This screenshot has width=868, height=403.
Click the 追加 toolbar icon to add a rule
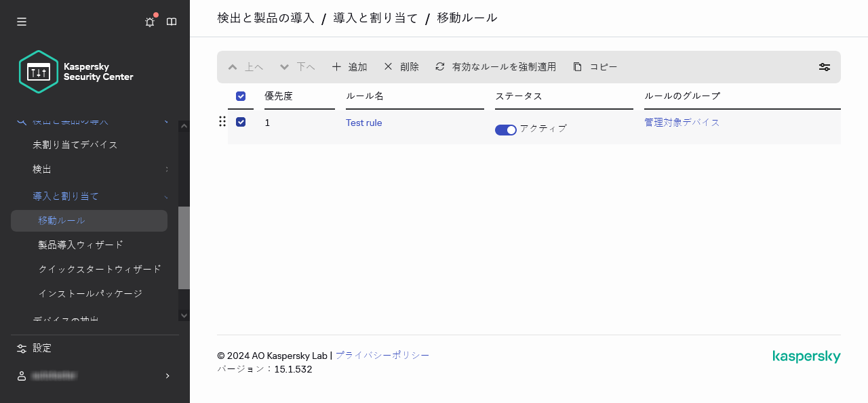click(x=336, y=67)
